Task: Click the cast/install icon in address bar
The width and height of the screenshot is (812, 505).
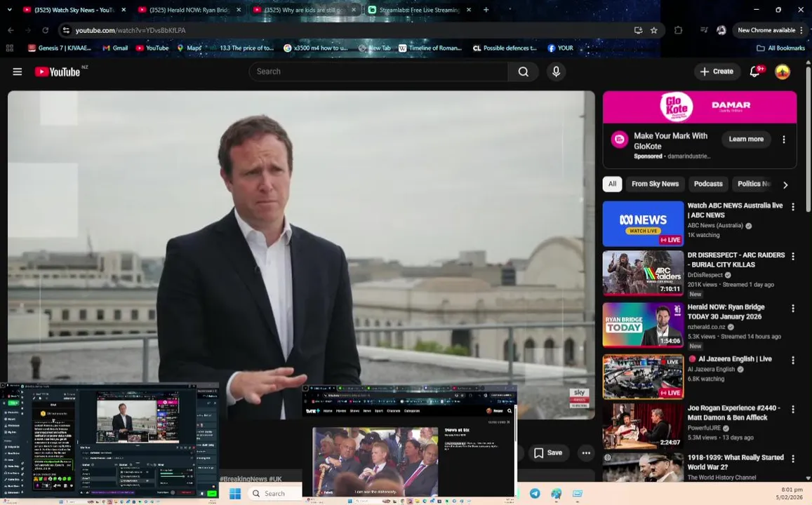Action: tap(638, 31)
